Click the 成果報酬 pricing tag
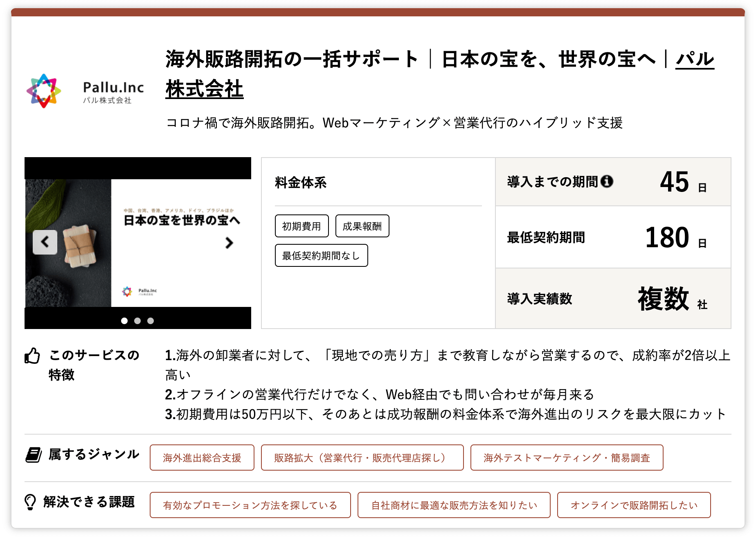The height and width of the screenshot is (541, 756). coord(362,226)
